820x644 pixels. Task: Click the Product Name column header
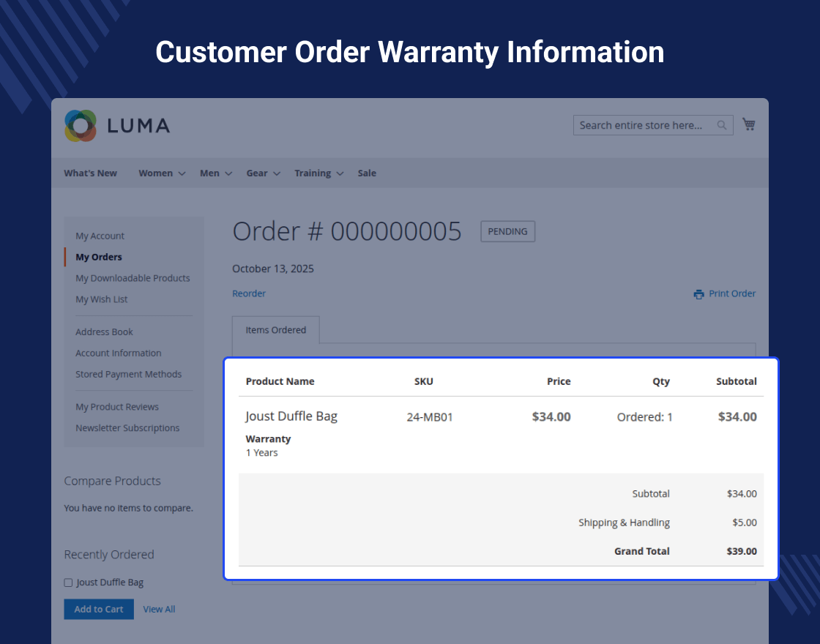[x=280, y=381]
